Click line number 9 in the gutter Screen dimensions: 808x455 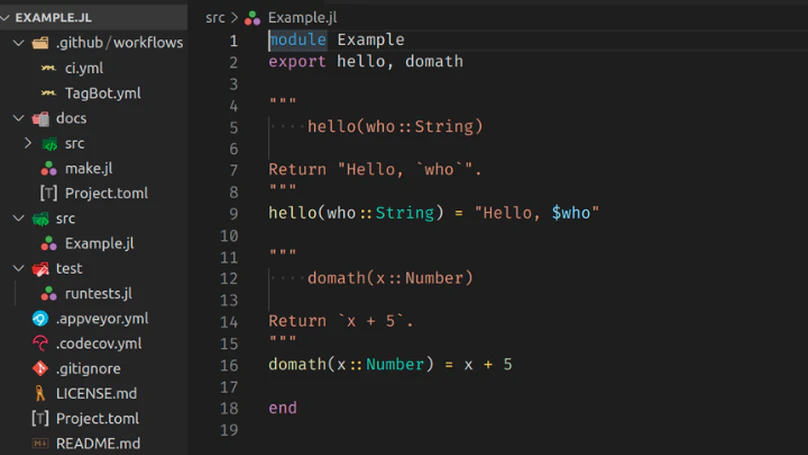[x=233, y=214]
